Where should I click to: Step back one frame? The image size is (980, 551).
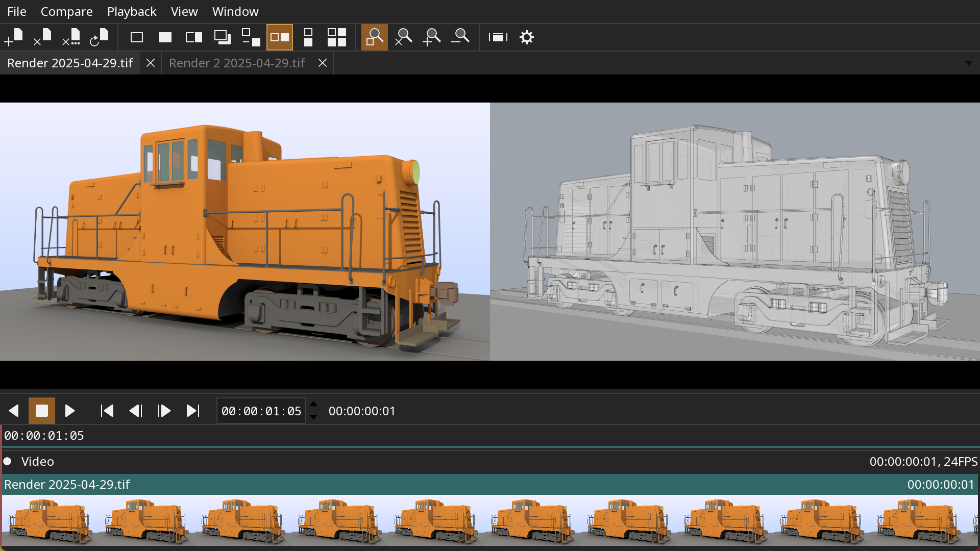pos(136,411)
